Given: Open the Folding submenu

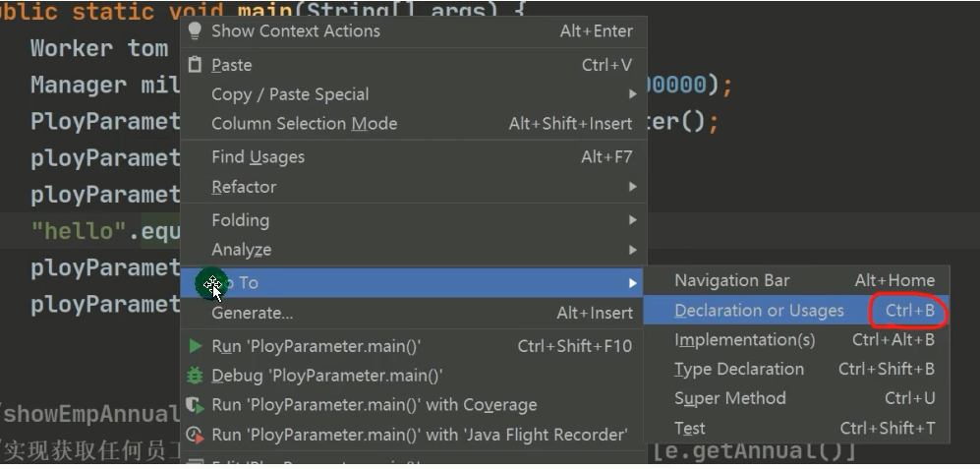Looking at the screenshot, I should 240,220.
